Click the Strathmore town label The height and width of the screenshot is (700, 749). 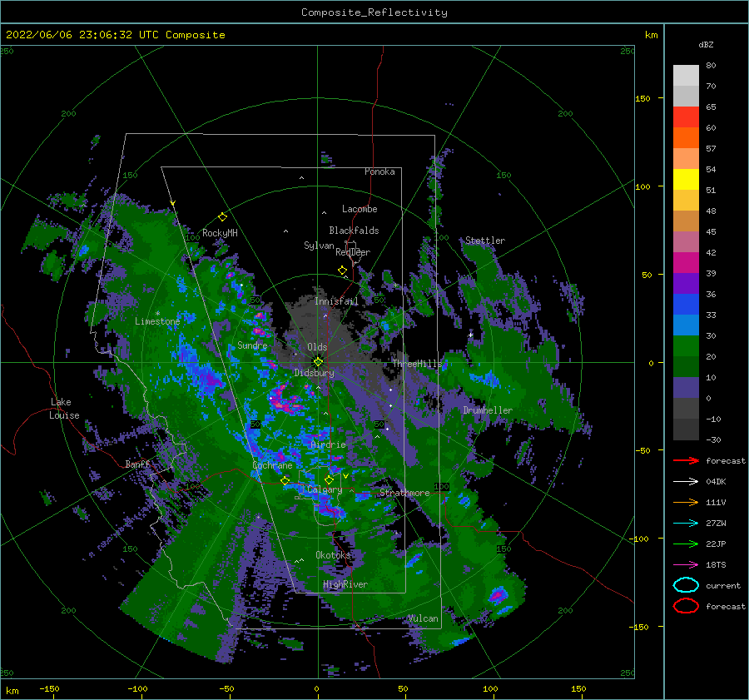coord(404,493)
